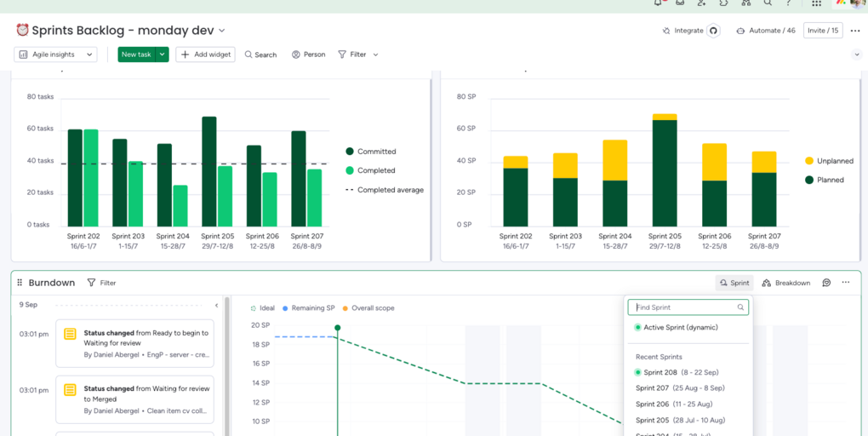
Task: Click the burndown start marker dot
Action: [x=337, y=327]
